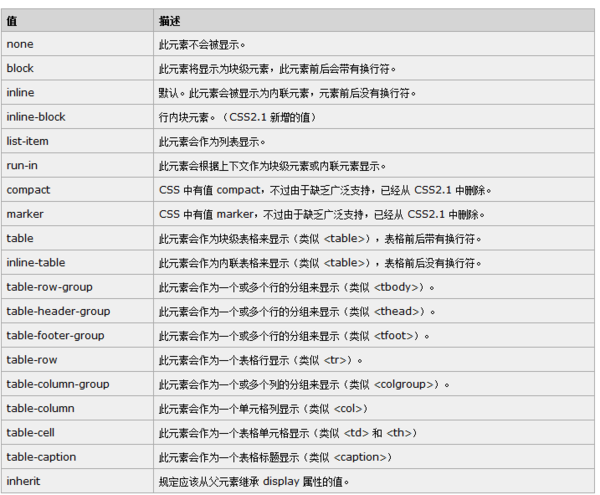
Task: Click the description starting with '默认。'
Action: click(x=287, y=93)
